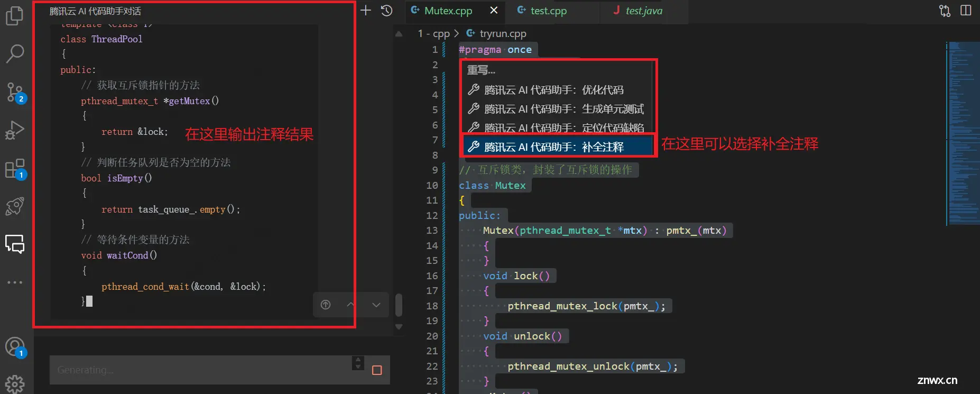
Task: Start a new chat with plus icon
Action: coord(366,10)
